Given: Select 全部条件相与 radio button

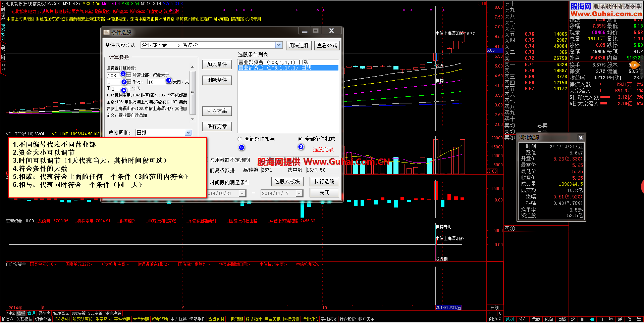Looking at the screenshot, I should (x=240, y=139).
